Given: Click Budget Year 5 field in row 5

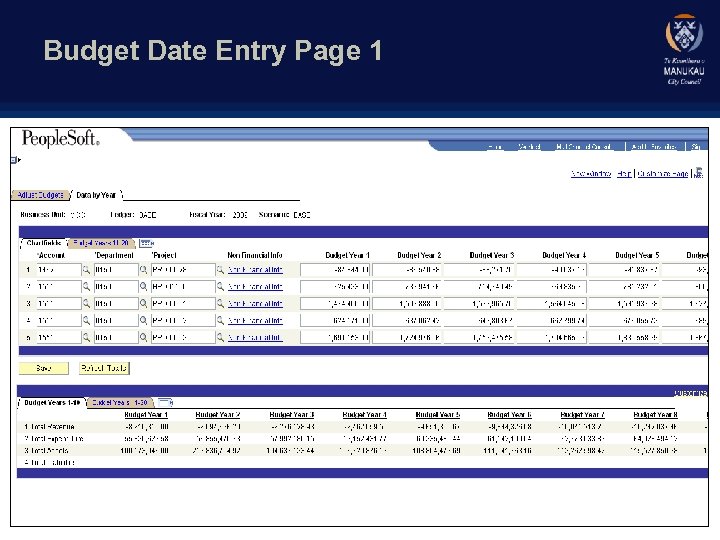Looking at the screenshot, I should (624, 338).
